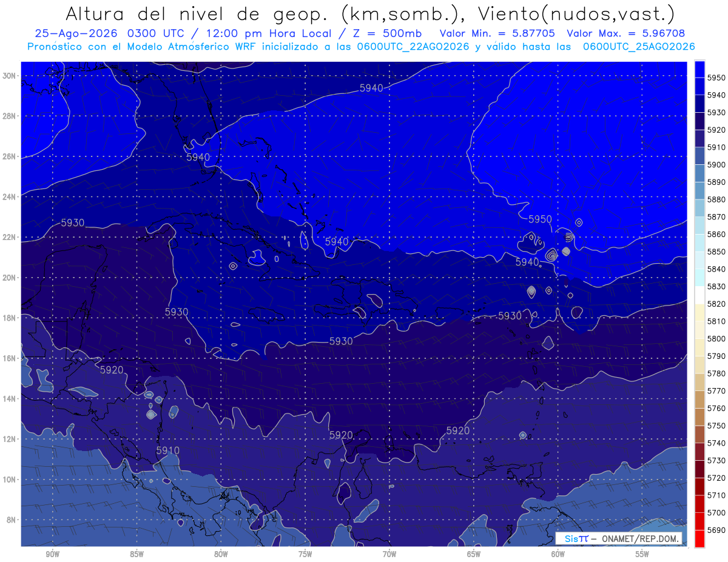Click the 70W longitude axis label
728x562 pixels.
389,555
